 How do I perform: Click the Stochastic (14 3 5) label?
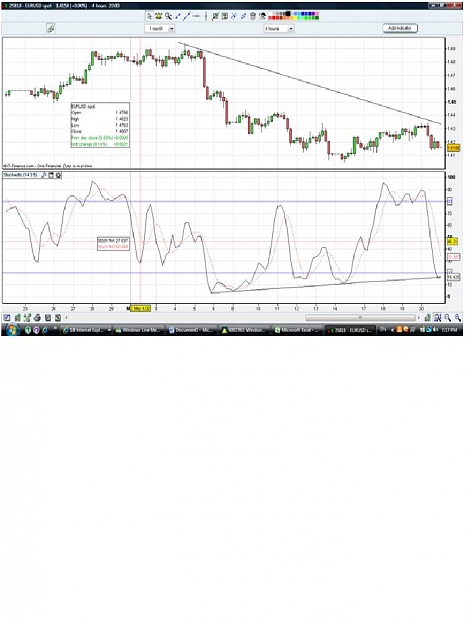21,175
